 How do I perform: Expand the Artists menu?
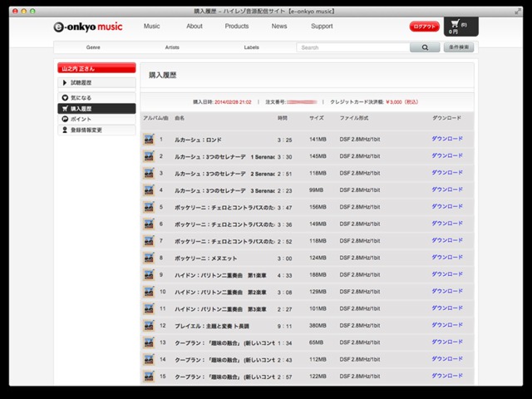pos(172,48)
